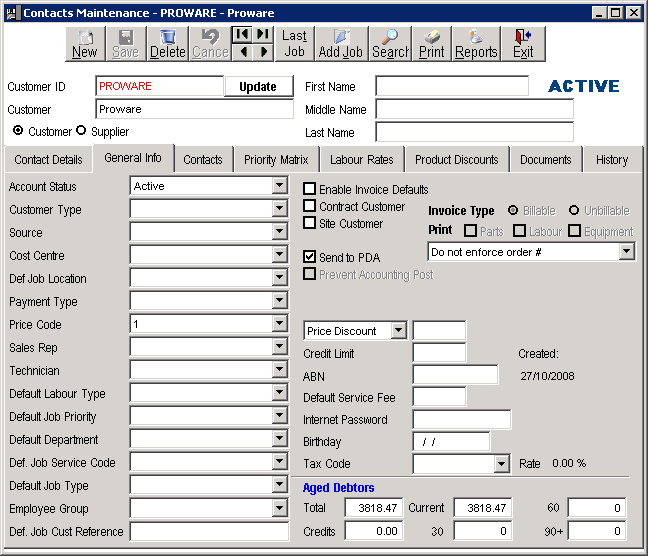Open the Customer Type dropdown
The image size is (648, 556).
280,209
